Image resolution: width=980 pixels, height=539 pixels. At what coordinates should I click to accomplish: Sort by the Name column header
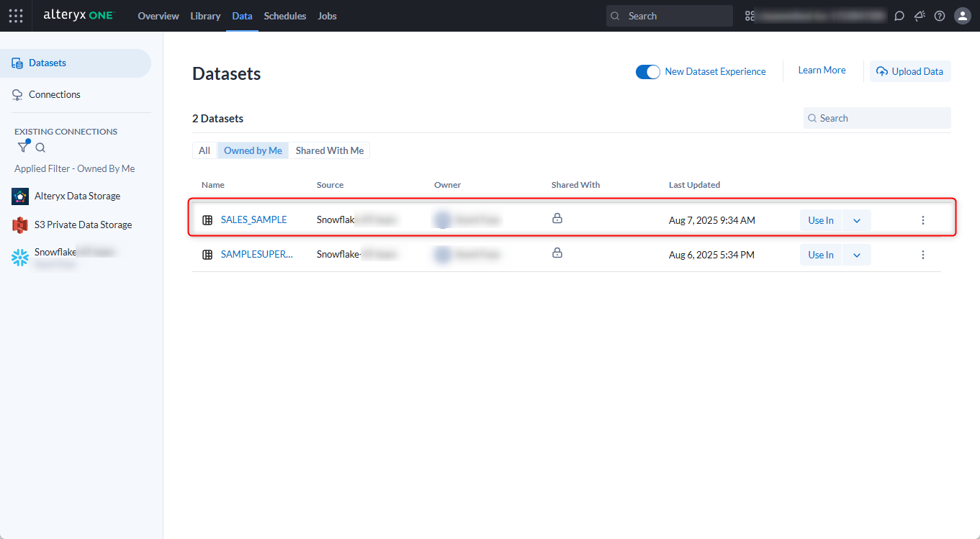click(213, 185)
